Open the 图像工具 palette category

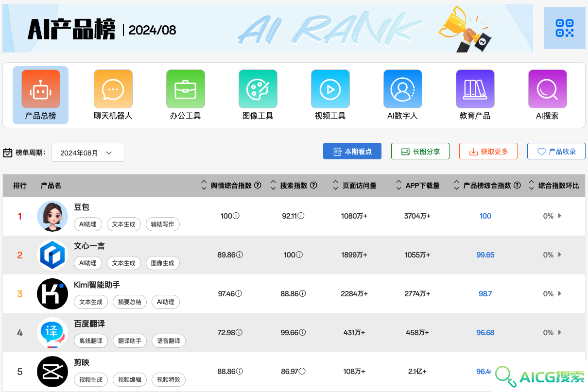click(258, 89)
